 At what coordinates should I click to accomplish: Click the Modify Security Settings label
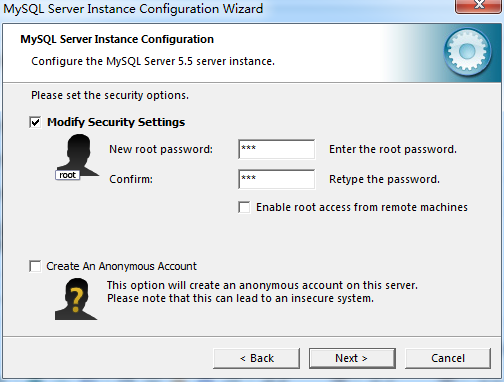[x=116, y=122]
